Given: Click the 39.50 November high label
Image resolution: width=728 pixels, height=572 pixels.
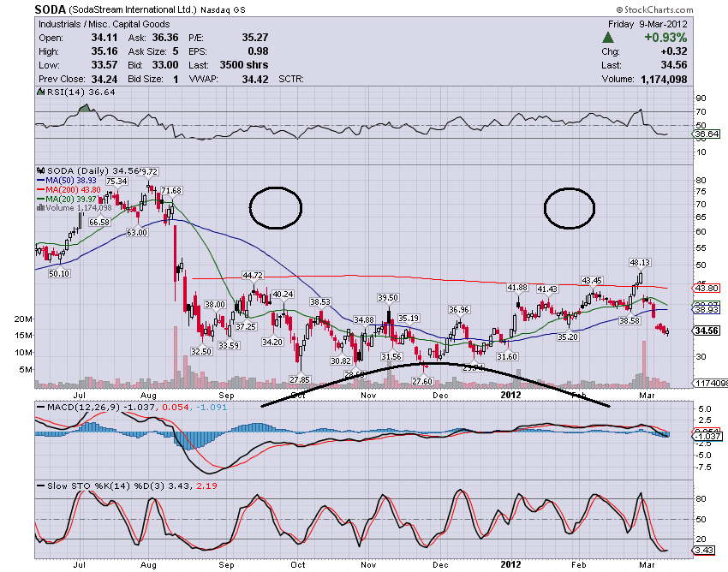Looking at the screenshot, I should pos(388,298).
